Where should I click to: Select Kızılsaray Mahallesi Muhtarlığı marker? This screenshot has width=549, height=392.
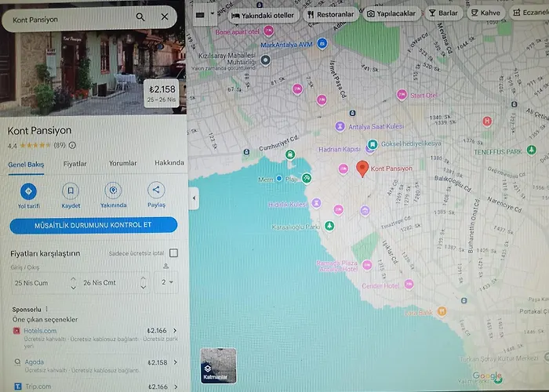pyautogui.click(x=265, y=60)
